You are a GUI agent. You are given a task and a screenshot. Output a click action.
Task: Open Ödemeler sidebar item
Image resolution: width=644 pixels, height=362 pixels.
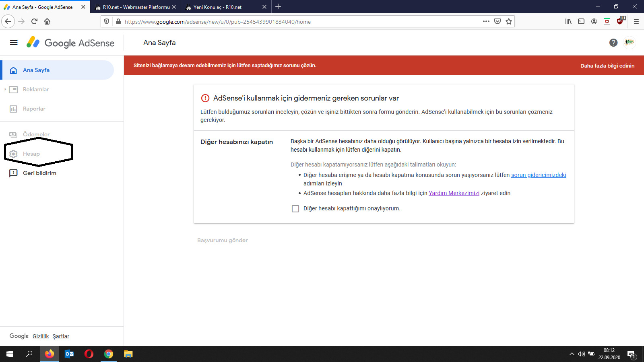[x=36, y=134]
